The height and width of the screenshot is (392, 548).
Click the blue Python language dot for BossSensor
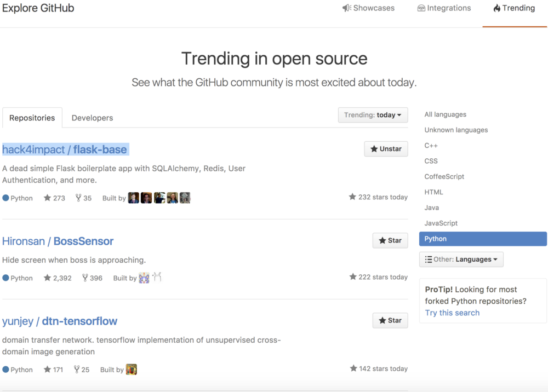pos(5,278)
